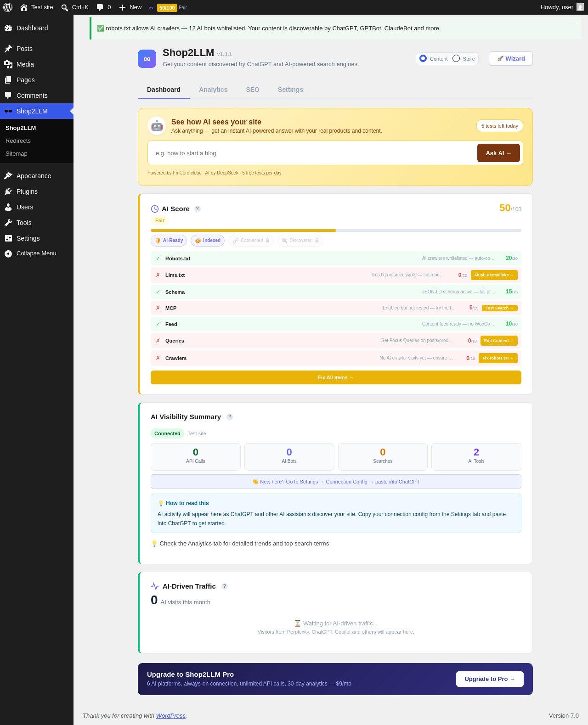Click the 50/100 Fair score badge in admin bar
588x725 pixels.
tap(168, 7)
